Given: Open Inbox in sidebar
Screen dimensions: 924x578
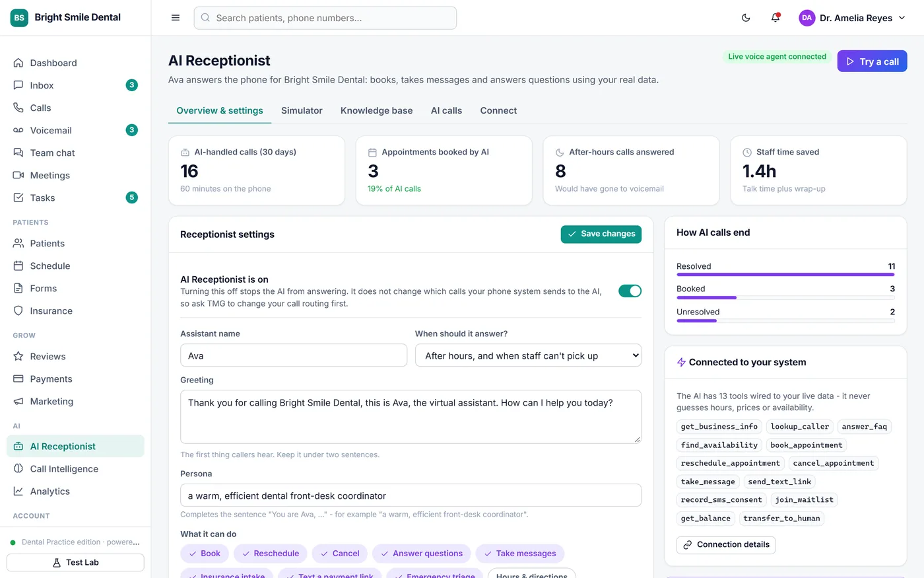Looking at the screenshot, I should click(x=75, y=85).
